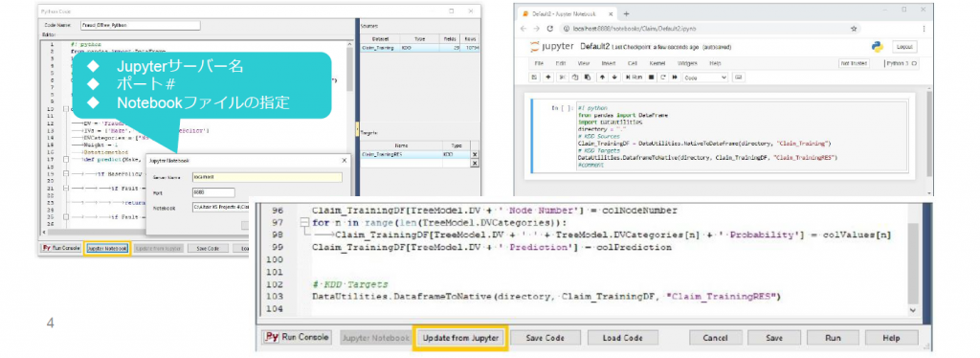980x358 pixels.
Task: Click the browser back arrow
Action: point(523,29)
